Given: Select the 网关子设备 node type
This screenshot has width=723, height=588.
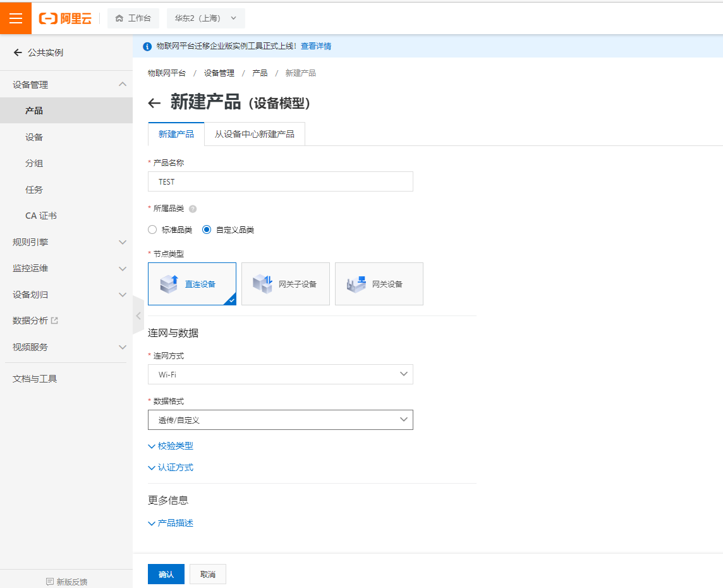Looking at the screenshot, I should click(x=285, y=283).
